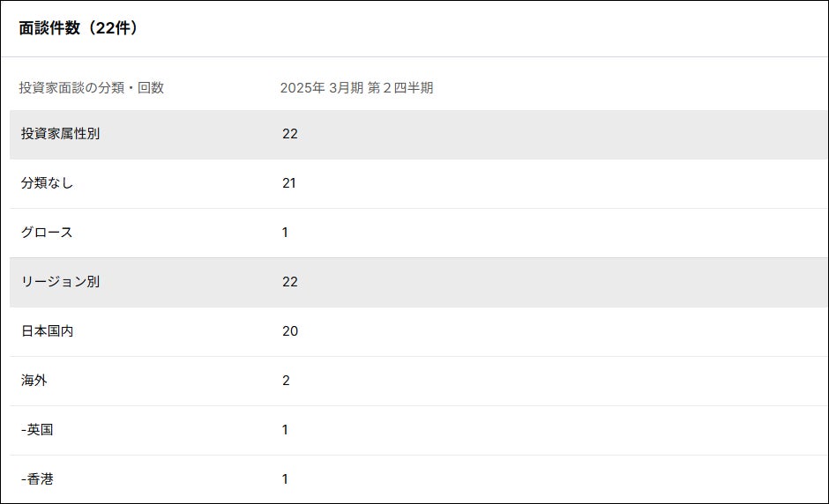The height and width of the screenshot is (504, 829).
Task: Click the value 1 in グロース row
Action: coord(286,233)
